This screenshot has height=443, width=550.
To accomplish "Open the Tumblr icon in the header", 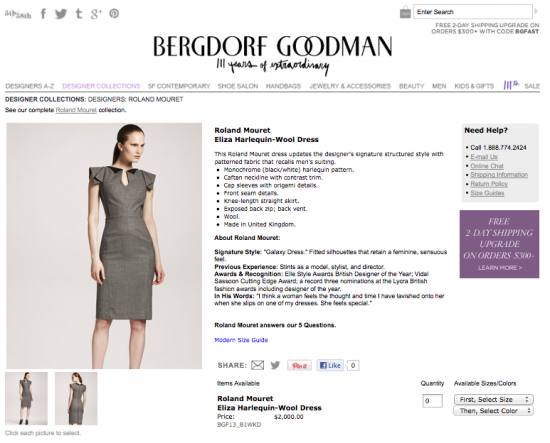I will (x=79, y=14).
